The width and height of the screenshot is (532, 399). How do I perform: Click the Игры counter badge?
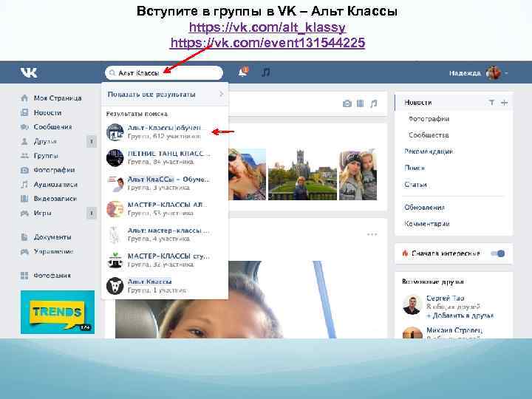click(x=92, y=213)
